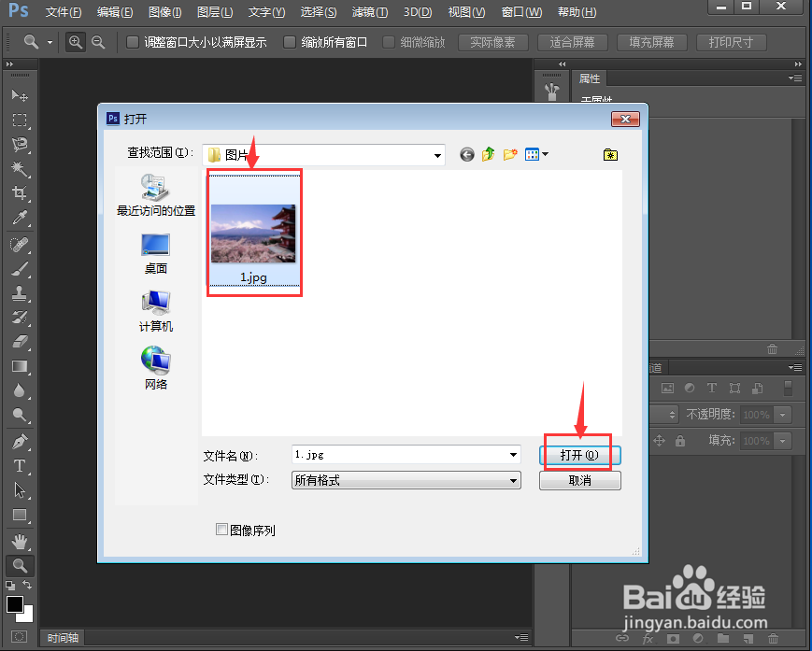This screenshot has height=651, width=812.
Task: Click the Create New Folder icon in dialog
Action: [x=509, y=154]
